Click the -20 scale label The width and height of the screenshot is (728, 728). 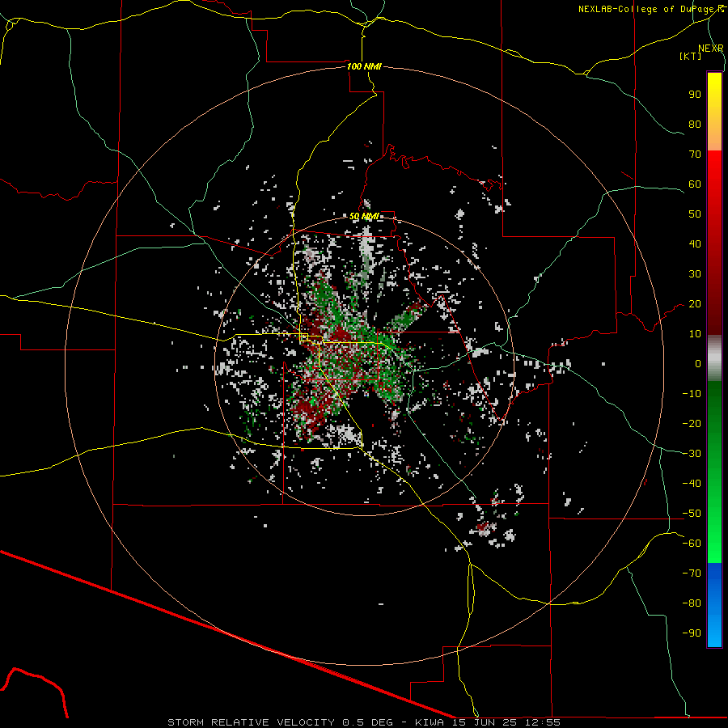tap(692, 424)
